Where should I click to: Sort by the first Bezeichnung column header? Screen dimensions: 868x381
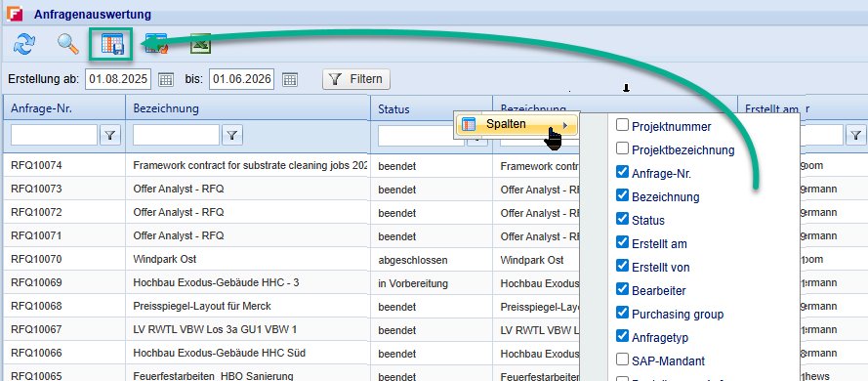click(247, 107)
